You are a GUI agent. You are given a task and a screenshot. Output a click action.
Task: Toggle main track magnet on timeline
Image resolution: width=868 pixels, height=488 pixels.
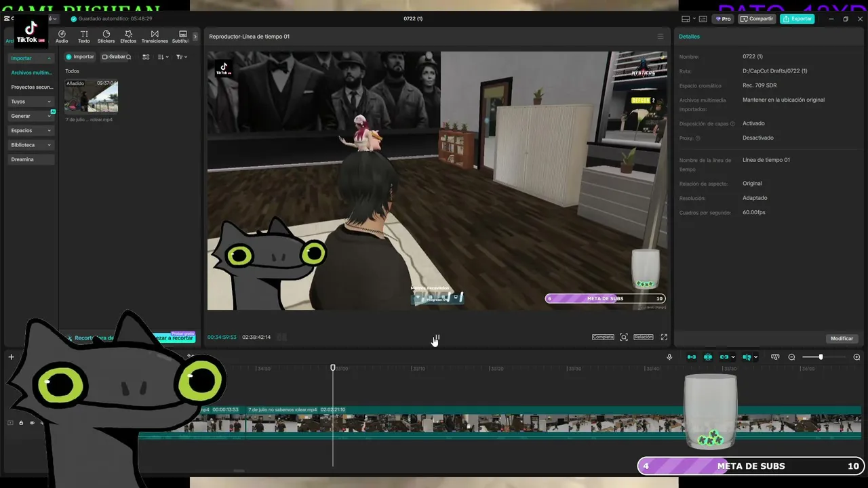[x=692, y=357]
